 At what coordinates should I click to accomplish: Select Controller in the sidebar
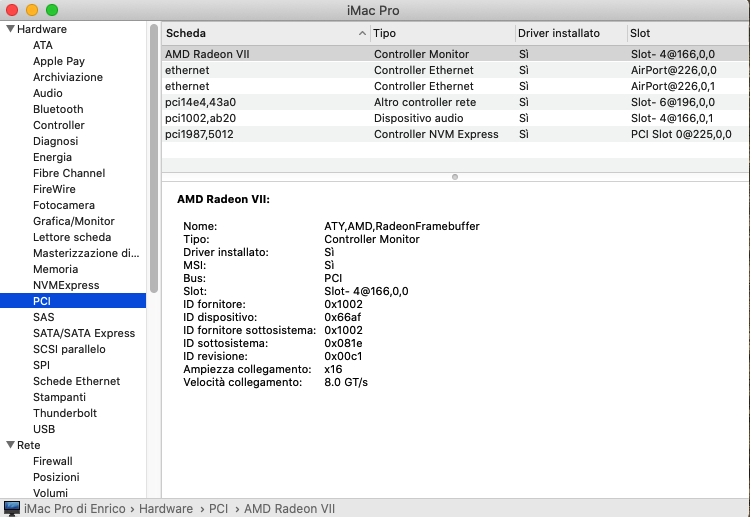coord(59,125)
